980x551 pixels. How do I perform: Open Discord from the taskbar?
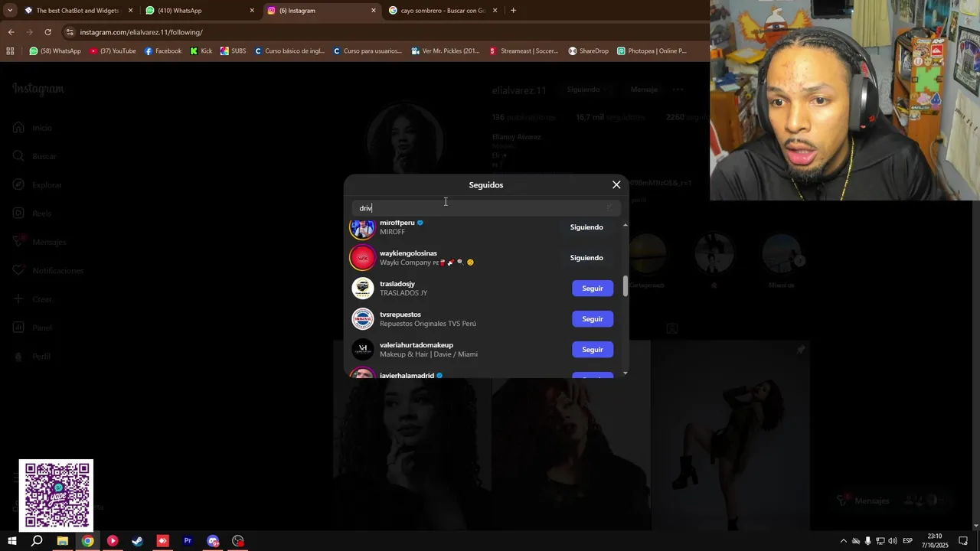tap(213, 541)
